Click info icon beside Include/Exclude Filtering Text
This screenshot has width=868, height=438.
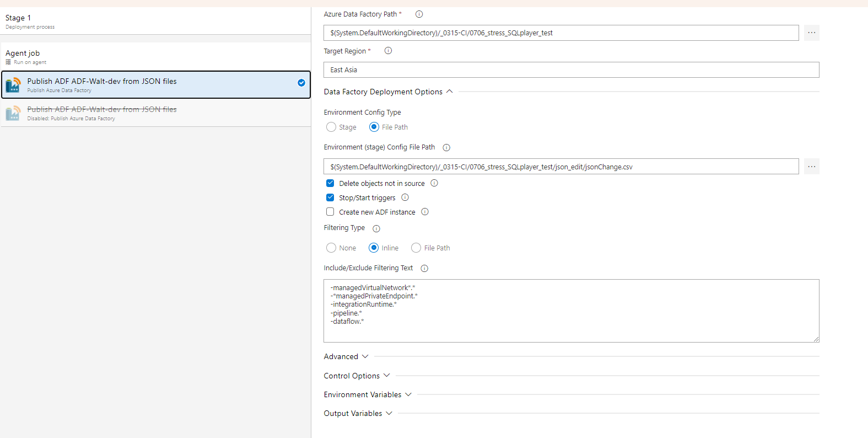[424, 269]
